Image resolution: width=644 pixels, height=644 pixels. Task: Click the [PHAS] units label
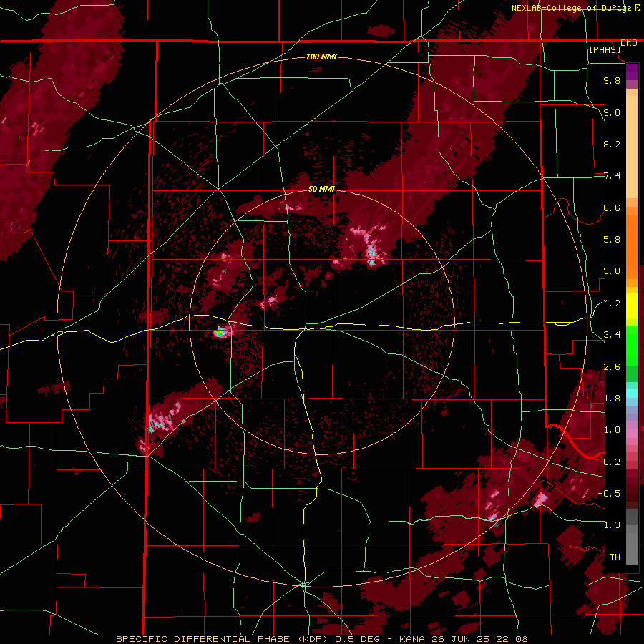pos(605,50)
